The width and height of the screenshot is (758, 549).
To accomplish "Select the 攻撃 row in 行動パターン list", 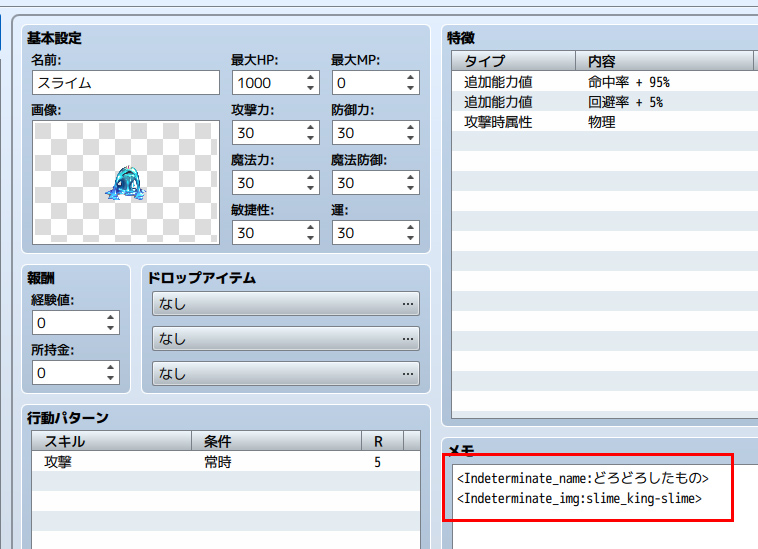I will (x=200, y=462).
